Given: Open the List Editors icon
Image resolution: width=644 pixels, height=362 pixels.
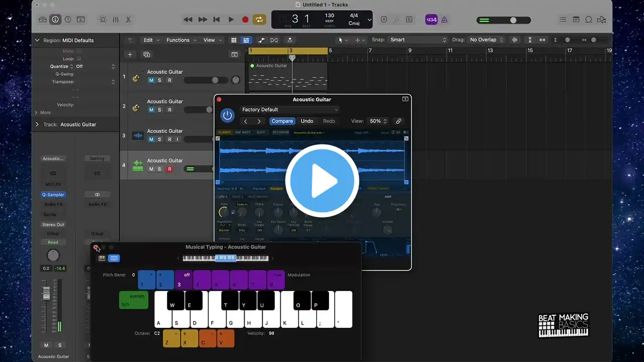Looking at the screenshot, I should [562, 20].
